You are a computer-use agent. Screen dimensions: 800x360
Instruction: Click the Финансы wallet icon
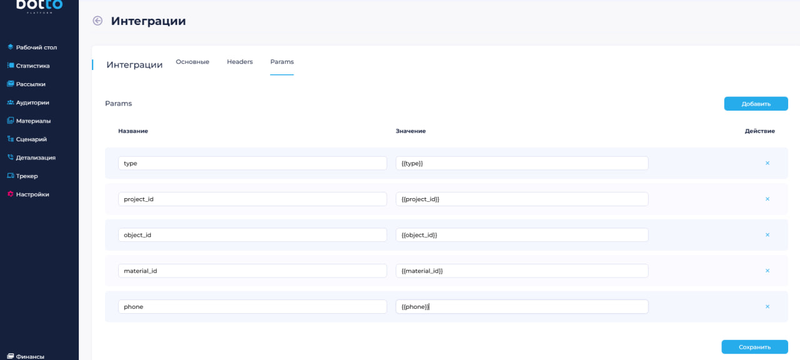click(10, 356)
